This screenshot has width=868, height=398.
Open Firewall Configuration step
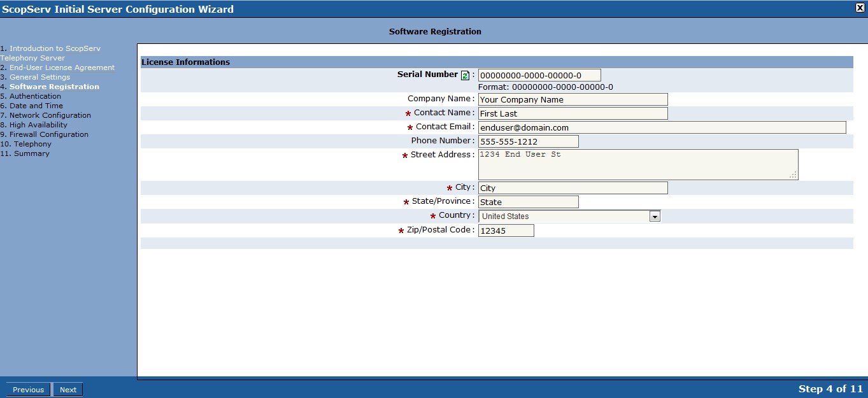pyautogui.click(x=49, y=134)
